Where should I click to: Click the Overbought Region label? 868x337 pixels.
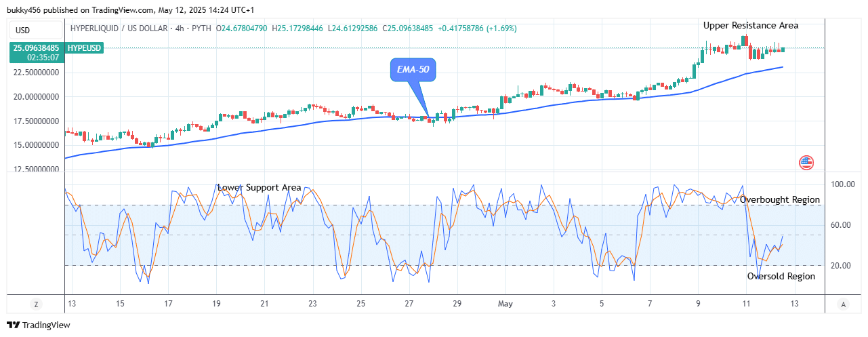tap(780, 199)
